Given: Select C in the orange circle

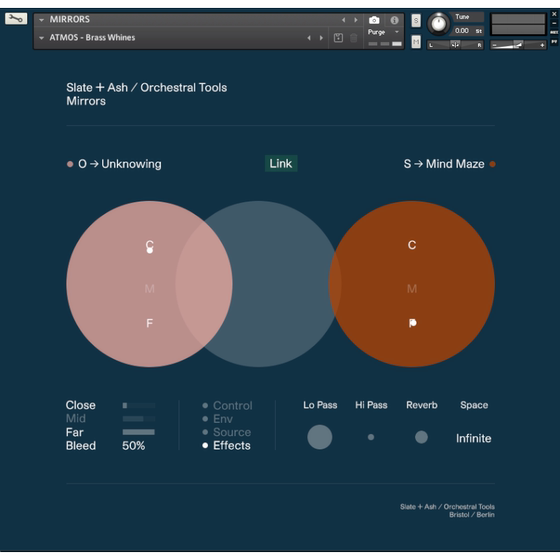Looking at the screenshot, I should pyautogui.click(x=412, y=245).
